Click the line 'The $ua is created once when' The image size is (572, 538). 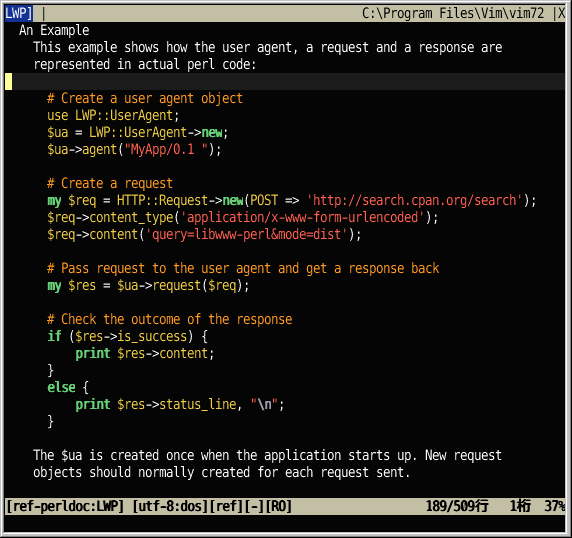267,455
